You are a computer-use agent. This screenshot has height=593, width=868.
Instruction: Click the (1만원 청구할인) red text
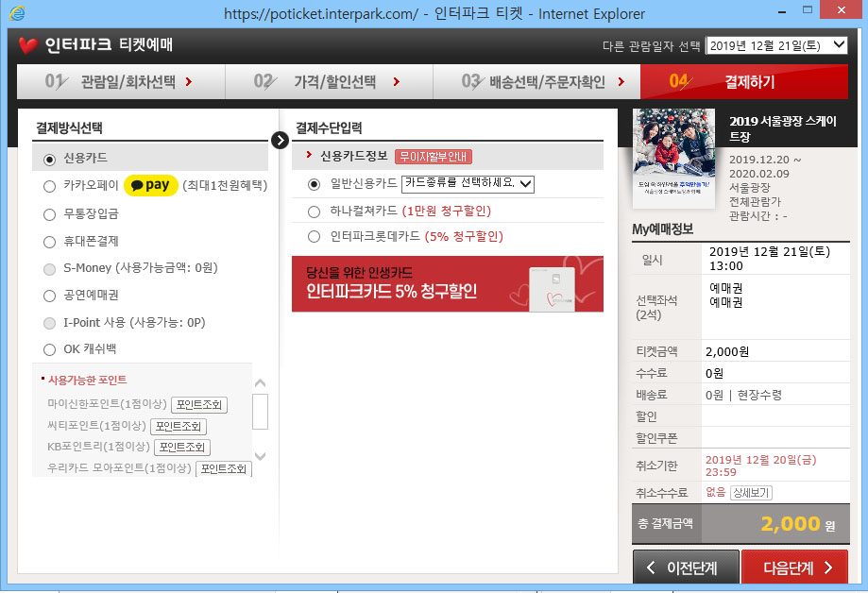point(447,211)
